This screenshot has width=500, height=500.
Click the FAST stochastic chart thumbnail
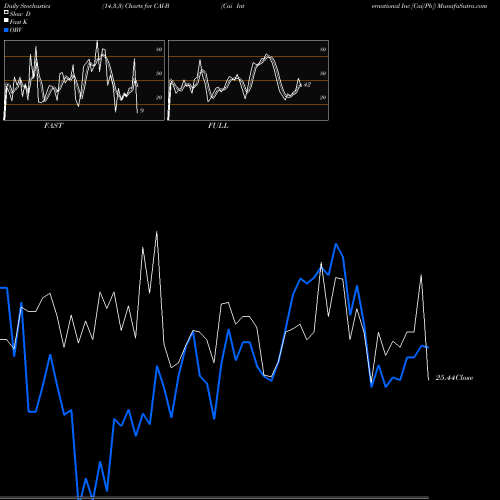[84, 80]
